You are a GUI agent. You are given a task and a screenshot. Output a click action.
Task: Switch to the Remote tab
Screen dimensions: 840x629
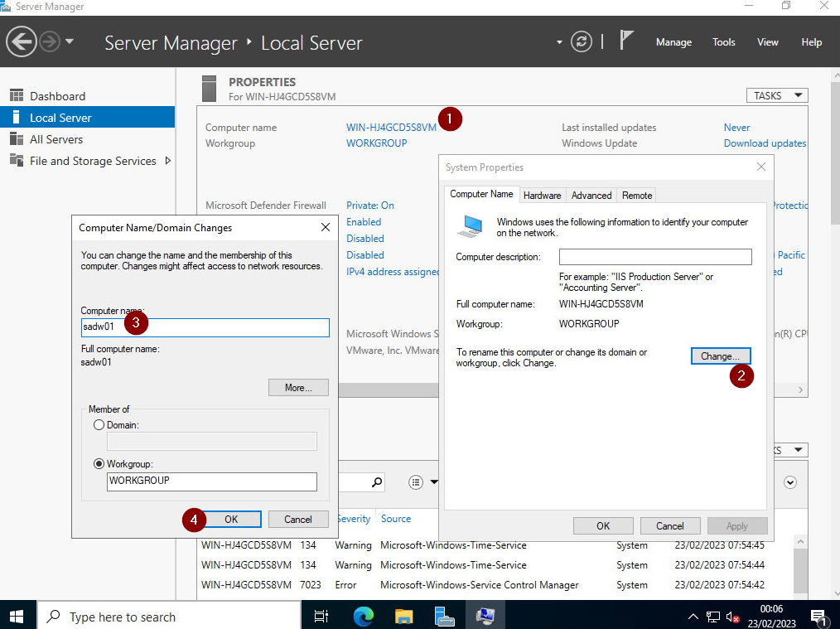(x=637, y=196)
